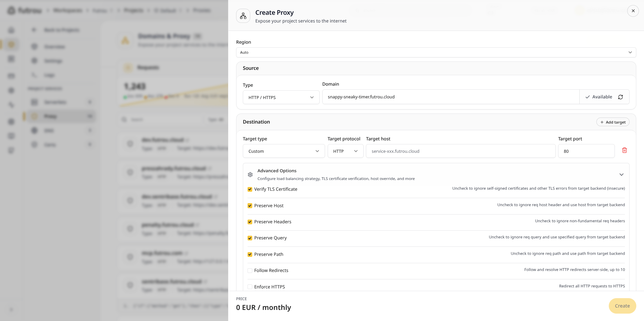The width and height of the screenshot is (644, 321).
Task: Collapse Advanced Options with its chevron
Action: [621, 175]
